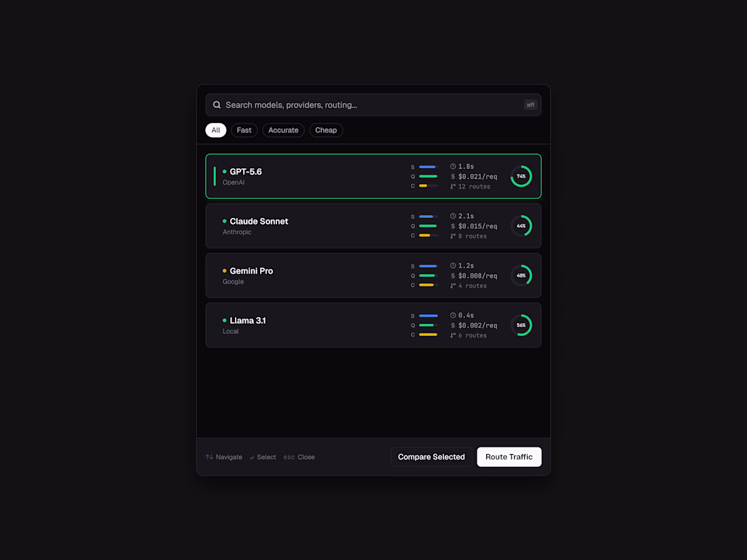Screen dimensions: 747x560
Task: Click the enter-key Select hint icon
Action: click(x=252, y=457)
